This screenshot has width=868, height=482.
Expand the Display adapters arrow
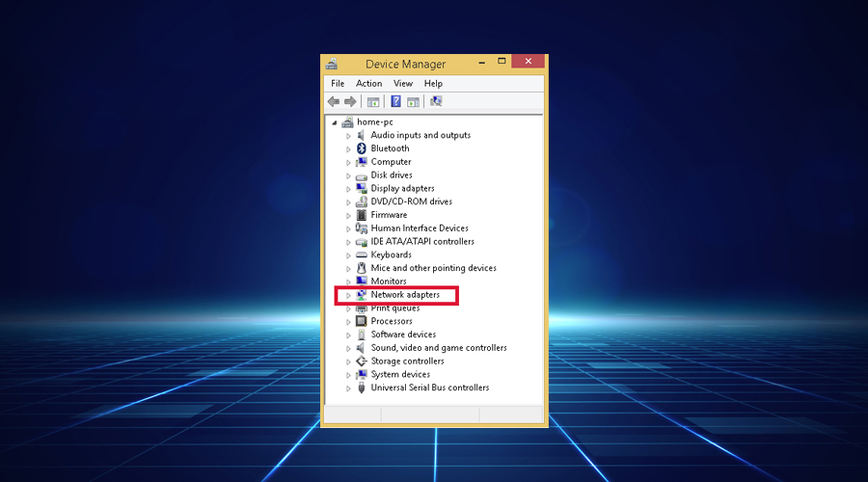click(x=348, y=189)
